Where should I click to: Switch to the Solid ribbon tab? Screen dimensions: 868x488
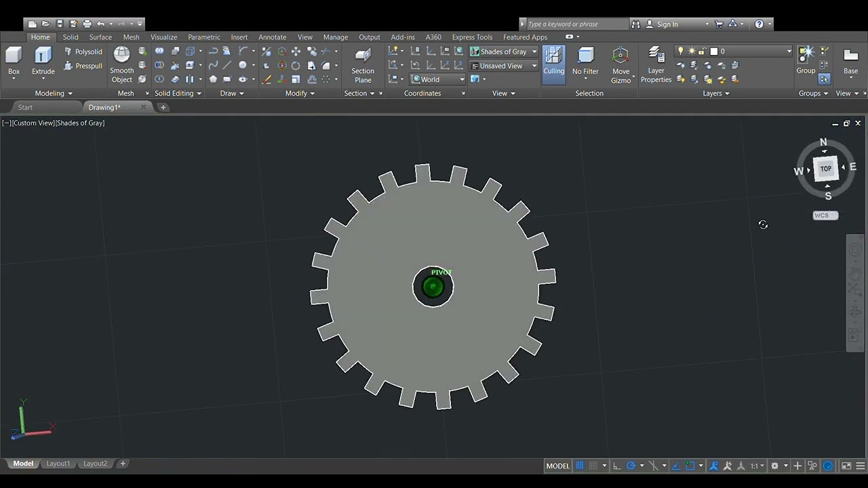point(71,37)
